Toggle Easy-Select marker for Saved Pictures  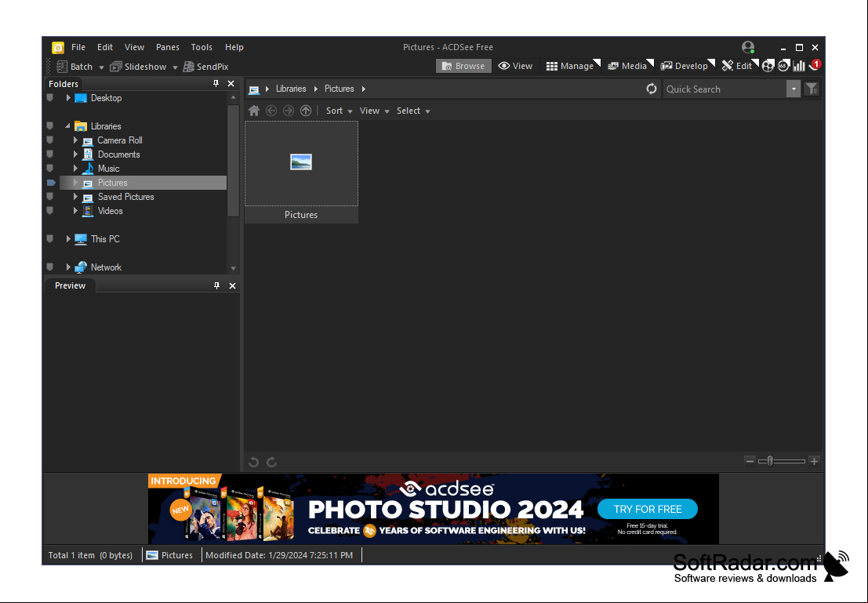coord(50,197)
